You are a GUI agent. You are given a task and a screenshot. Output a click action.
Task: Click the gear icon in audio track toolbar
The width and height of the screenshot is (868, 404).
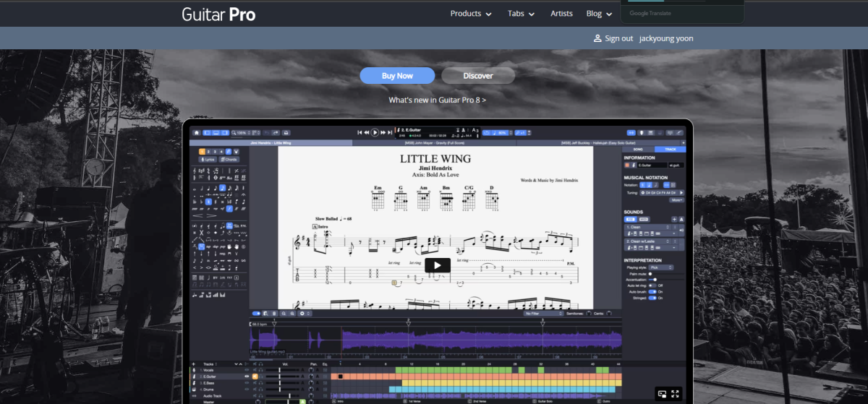click(302, 314)
